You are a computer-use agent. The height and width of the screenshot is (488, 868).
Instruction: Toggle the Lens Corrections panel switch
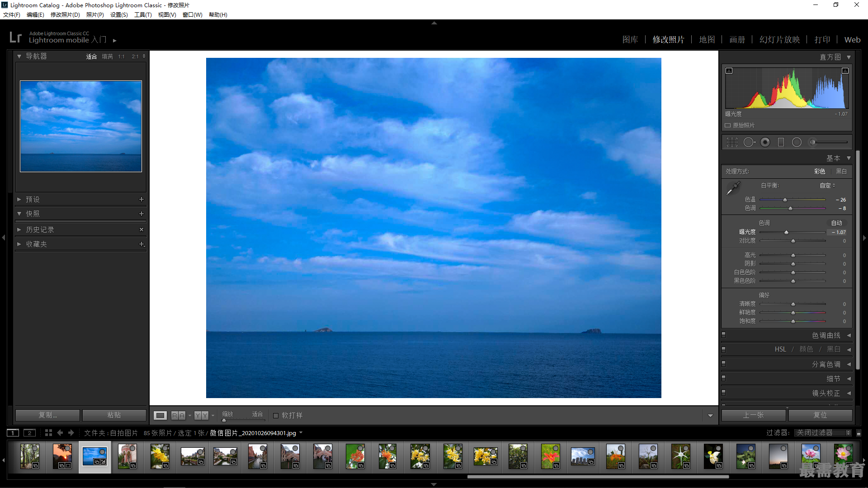tap(724, 393)
